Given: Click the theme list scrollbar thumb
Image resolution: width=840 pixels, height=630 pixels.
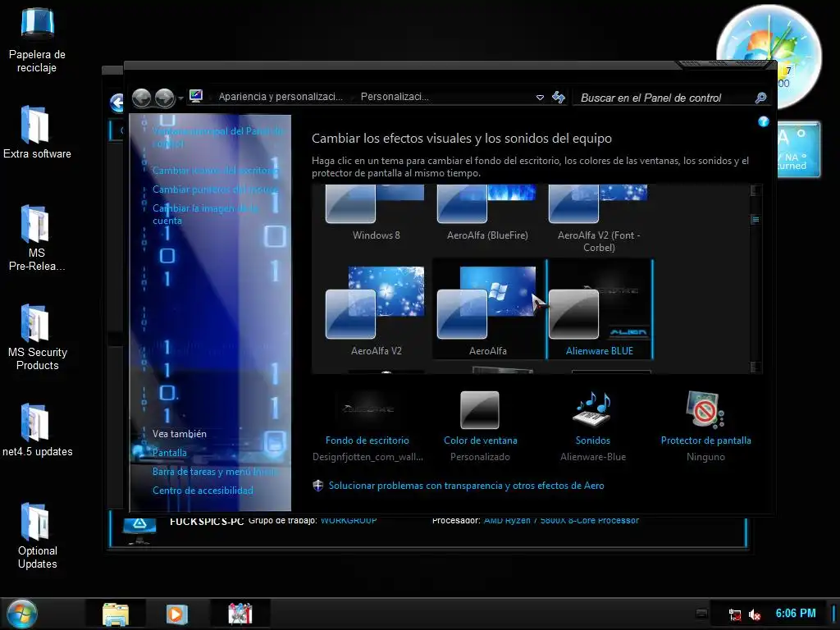Looking at the screenshot, I should click(x=756, y=219).
